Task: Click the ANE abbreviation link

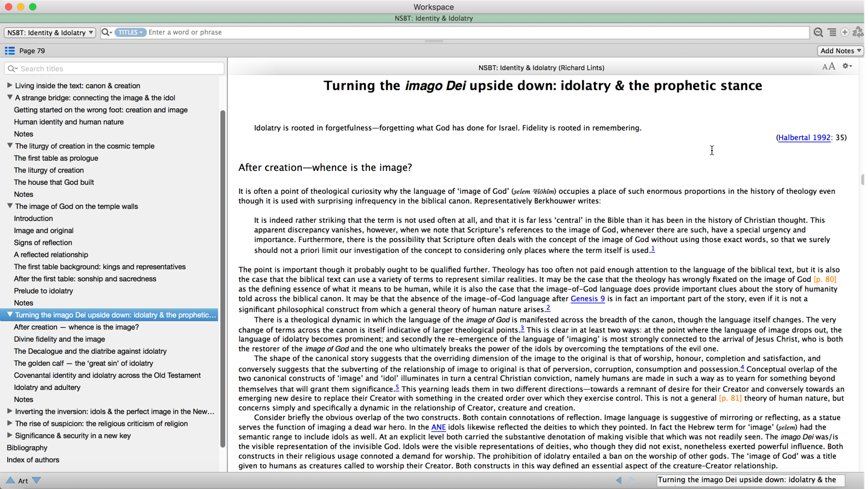Action: pos(438,427)
